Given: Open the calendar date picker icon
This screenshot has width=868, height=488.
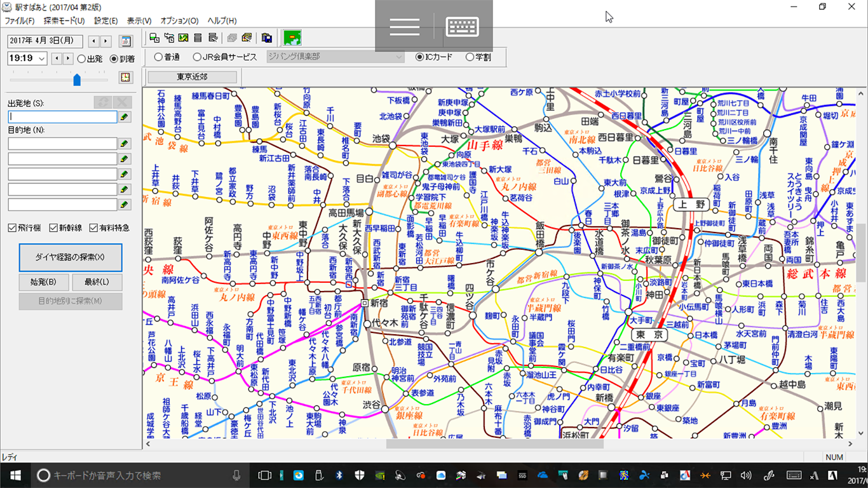Looking at the screenshot, I should pos(125,41).
